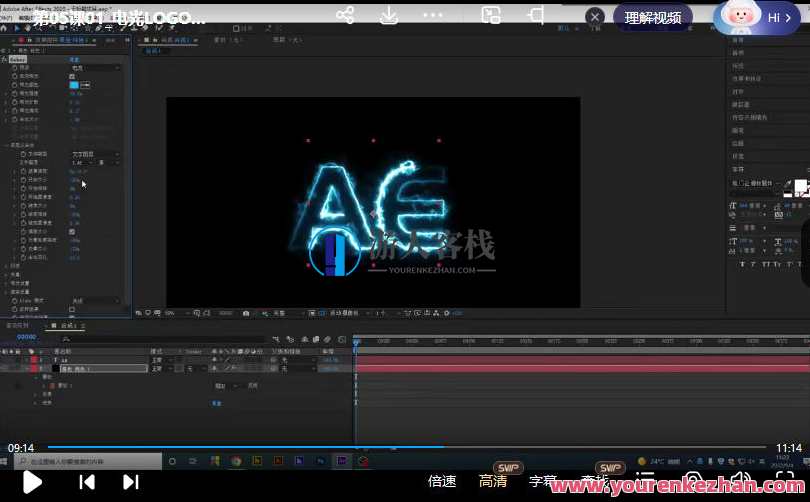Click the rotate/crop screen icon in player header

pyautogui.click(x=536, y=15)
